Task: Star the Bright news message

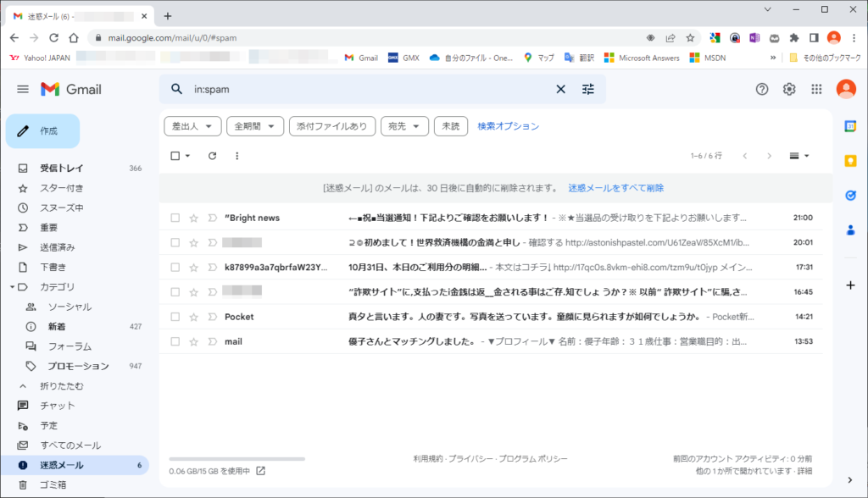Action: pyautogui.click(x=194, y=218)
